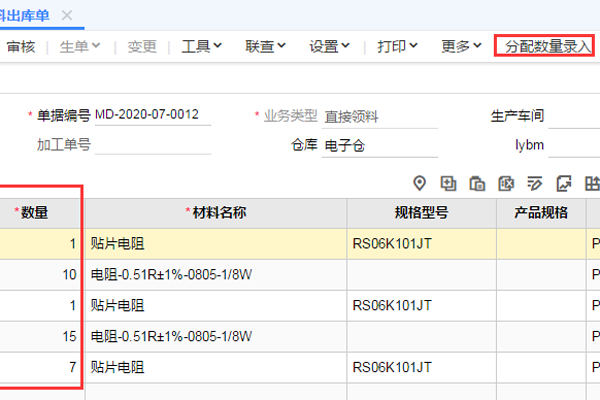Viewport: 600px width, 400px height.
Task: Click the location pin icon above table
Action: pos(420,183)
